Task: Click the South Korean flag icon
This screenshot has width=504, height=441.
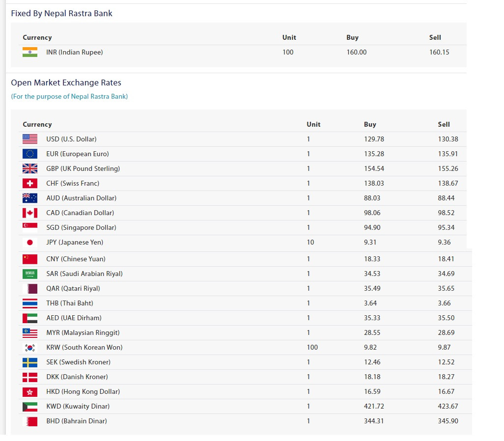Action: [x=30, y=348]
